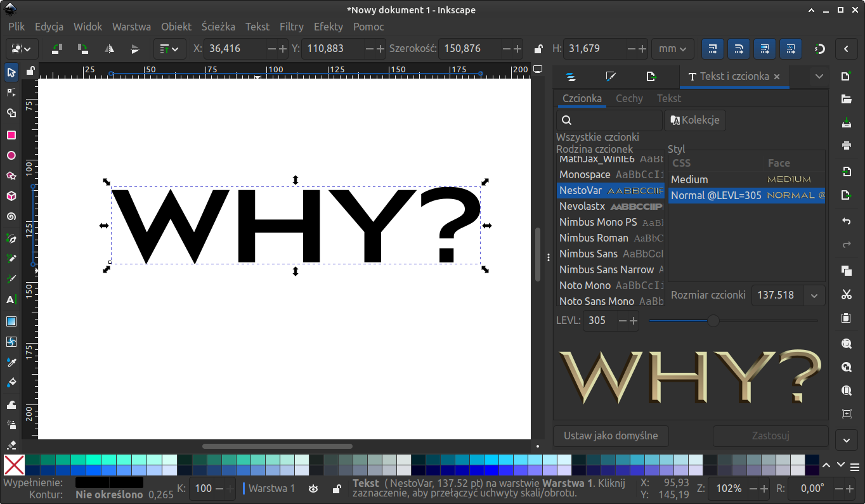Flip selection vertically
Screen dimensions: 865x504
(x=134, y=48)
